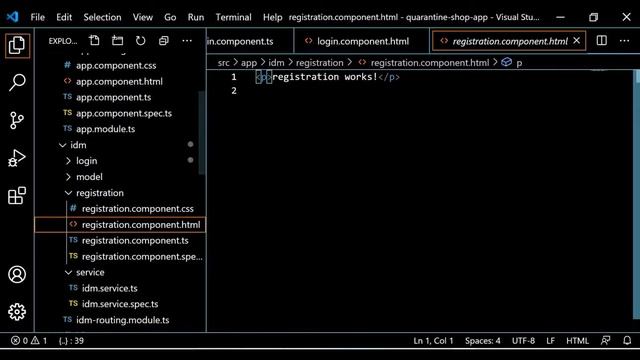Open the Edit menu
This screenshot has width=640, height=360.
[64, 17]
